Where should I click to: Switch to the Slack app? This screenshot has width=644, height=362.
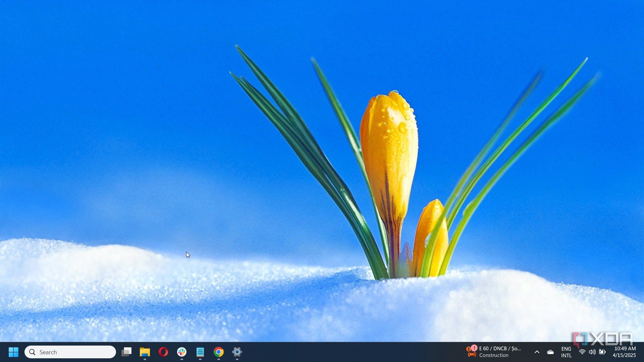(x=182, y=352)
